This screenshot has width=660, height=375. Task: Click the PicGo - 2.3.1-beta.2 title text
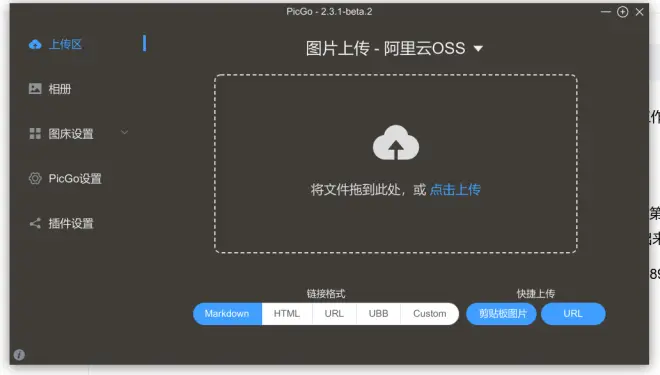329,12
